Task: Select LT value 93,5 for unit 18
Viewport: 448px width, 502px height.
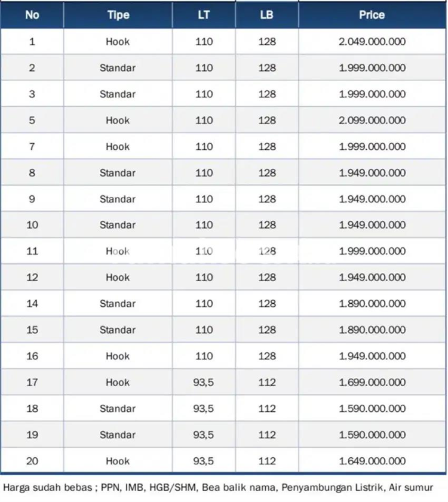Action: click(x=204, y=408)
